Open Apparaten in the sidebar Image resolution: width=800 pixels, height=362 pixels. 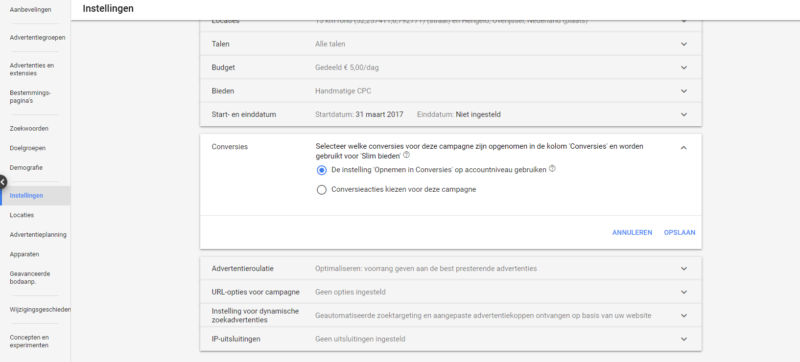(24, 254)
